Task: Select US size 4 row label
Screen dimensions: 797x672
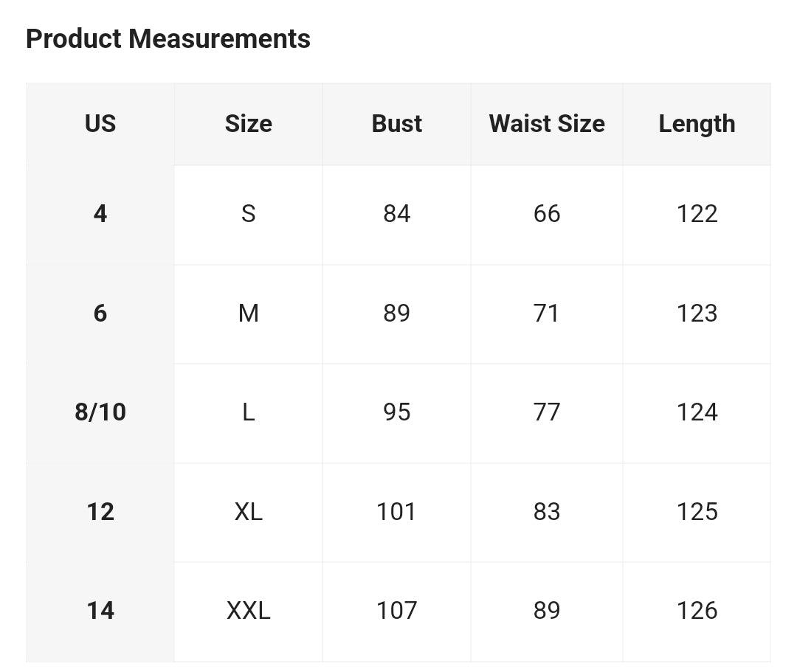Action: pyautogui.click(x=100, y=215)
